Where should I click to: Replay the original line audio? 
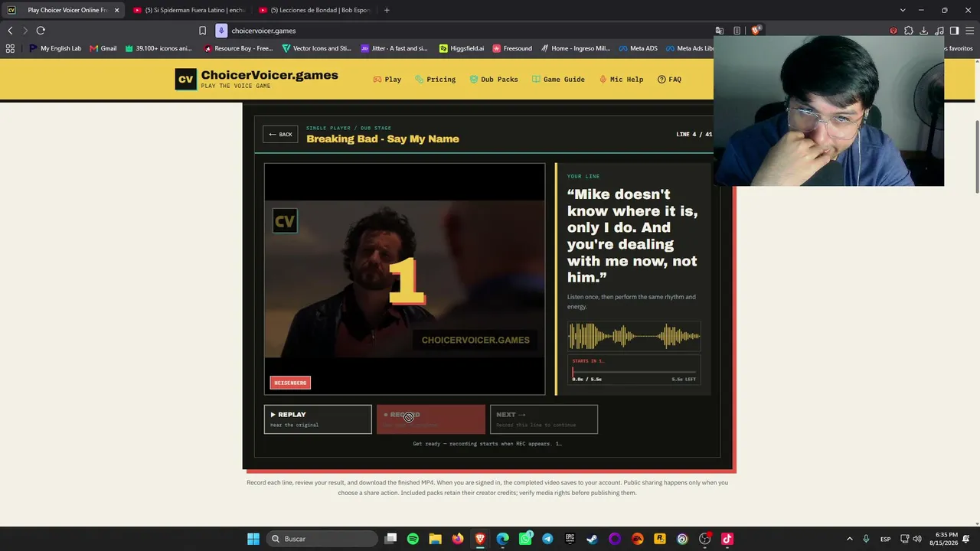(x=318, y=419)
